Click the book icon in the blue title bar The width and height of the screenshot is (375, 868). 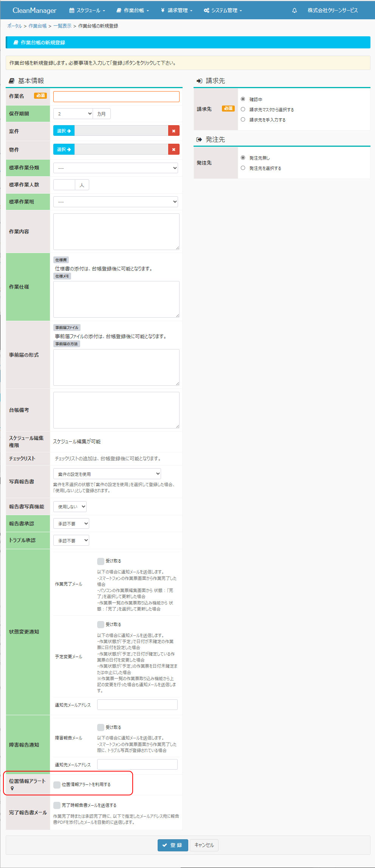(16, 43)
